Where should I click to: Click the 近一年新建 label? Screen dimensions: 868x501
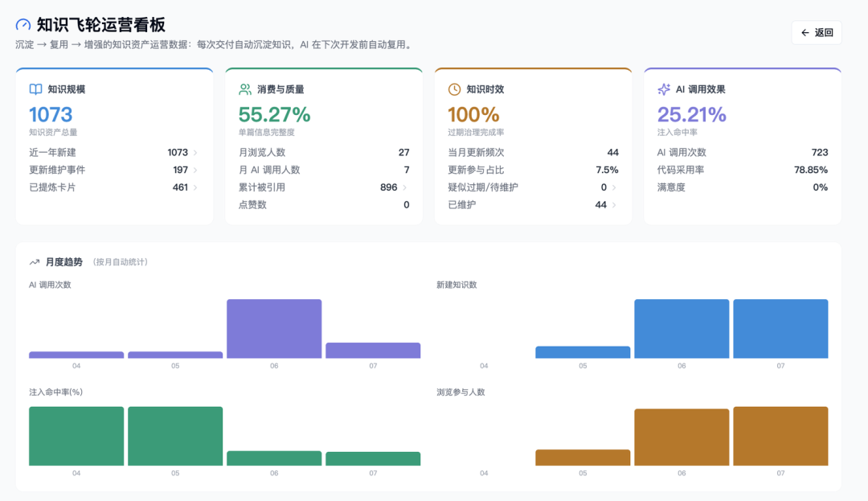[x=52, y=152]
